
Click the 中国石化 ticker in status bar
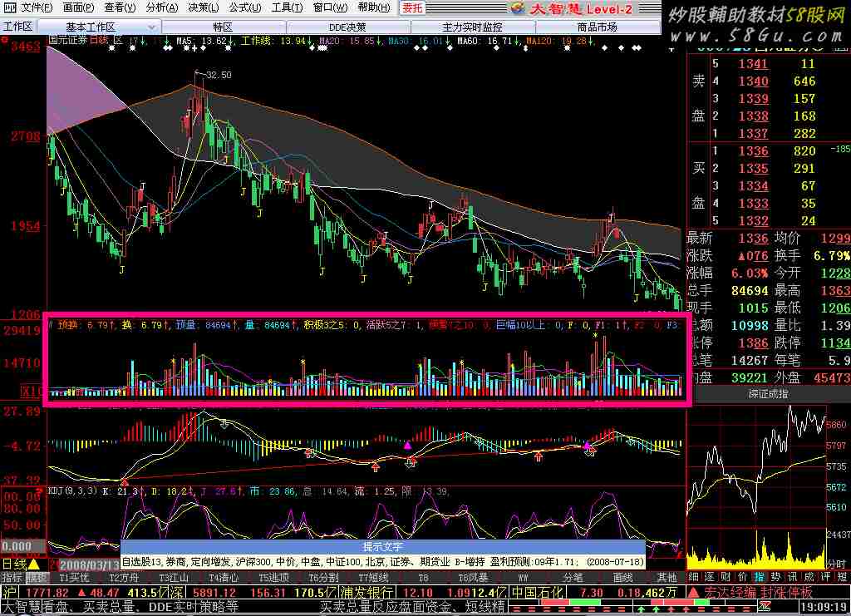(x=539, y=593)
